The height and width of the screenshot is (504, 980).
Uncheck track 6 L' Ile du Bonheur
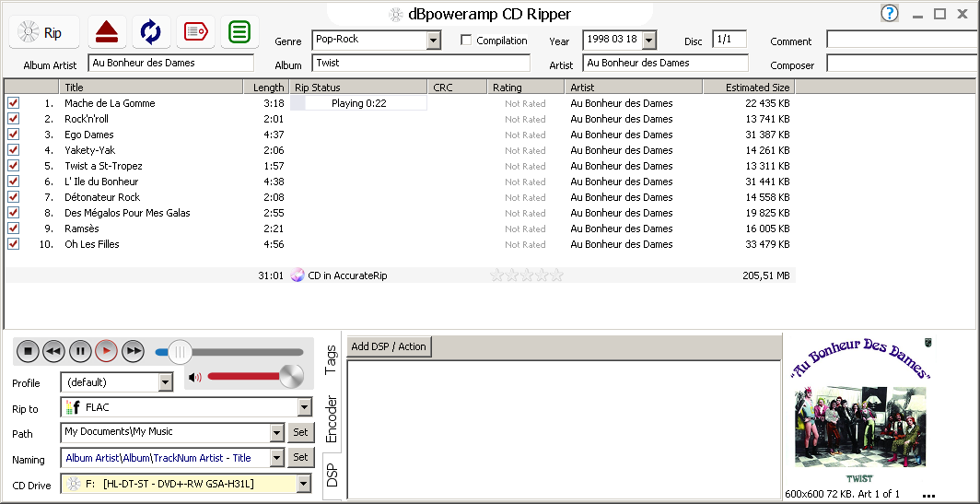(x=13, y=181)
